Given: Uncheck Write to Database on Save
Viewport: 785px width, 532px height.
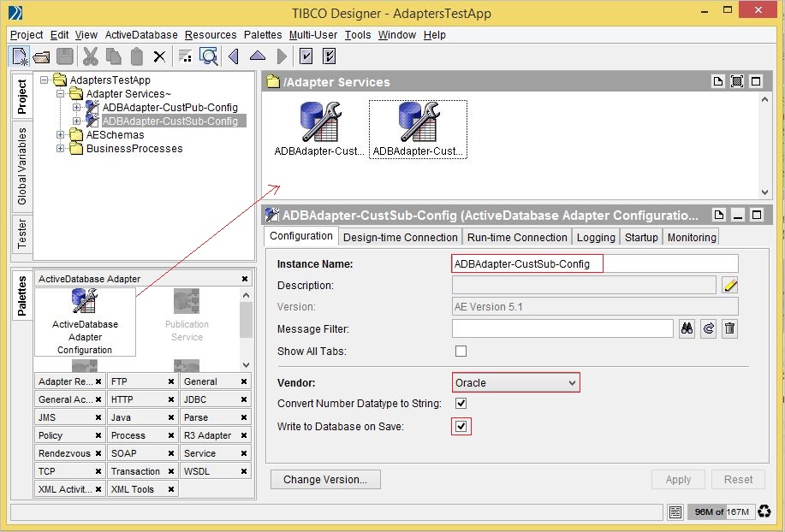Looking at the screenshot, I should 461,427.
